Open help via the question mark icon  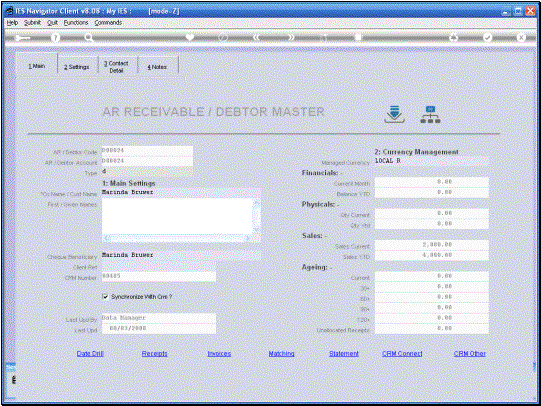(x=55, y=38)
